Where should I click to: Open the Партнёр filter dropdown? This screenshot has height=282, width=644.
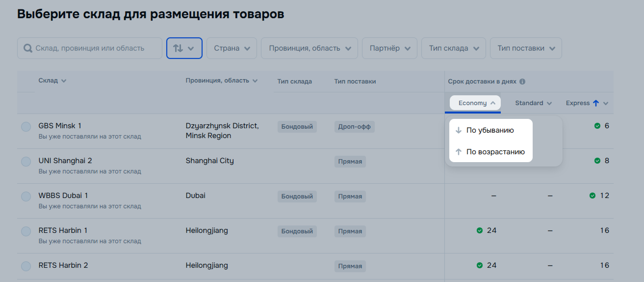(389, 48)
